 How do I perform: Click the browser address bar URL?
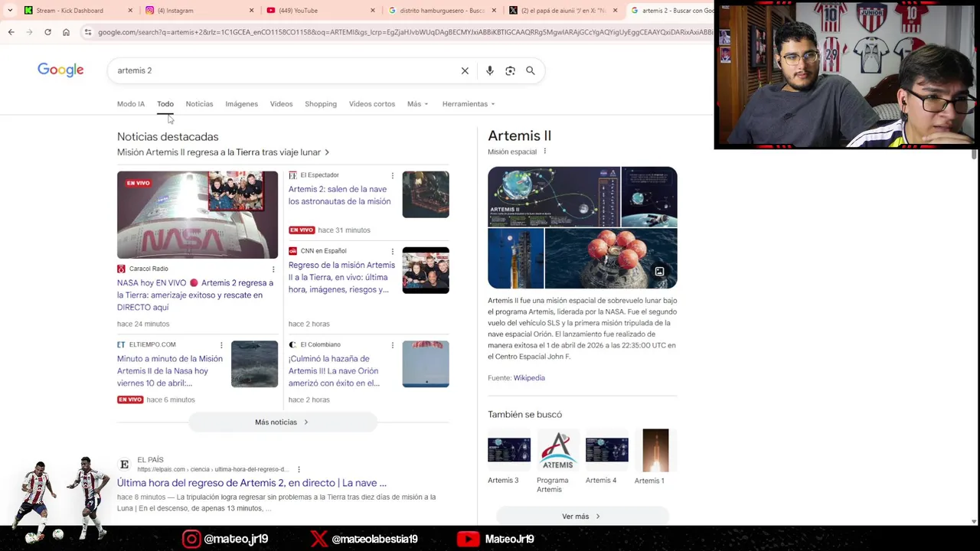coord(406,32)
